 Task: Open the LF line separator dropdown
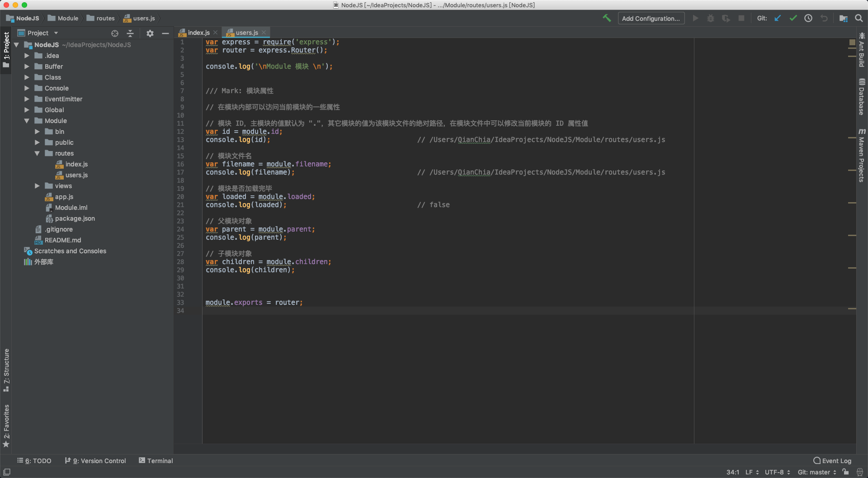pyautogui.click(x=752, y=472)
